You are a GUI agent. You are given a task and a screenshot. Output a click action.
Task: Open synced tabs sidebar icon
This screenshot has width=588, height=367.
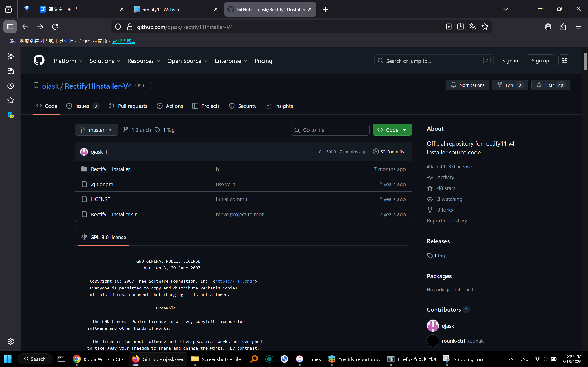[x=10, y=71]
